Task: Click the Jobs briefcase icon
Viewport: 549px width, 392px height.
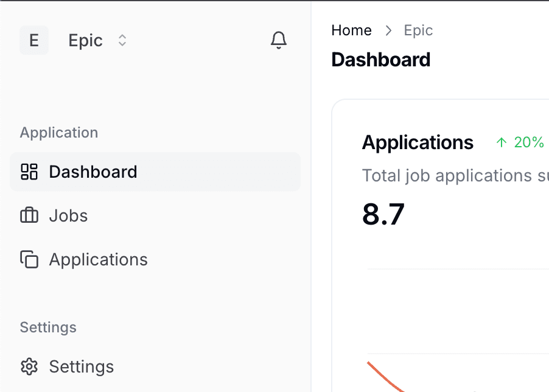Action: (x=29, y=215)
